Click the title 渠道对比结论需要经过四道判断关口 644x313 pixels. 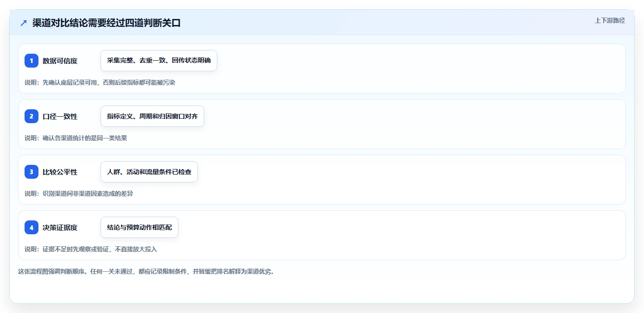[x=107, y=23]
